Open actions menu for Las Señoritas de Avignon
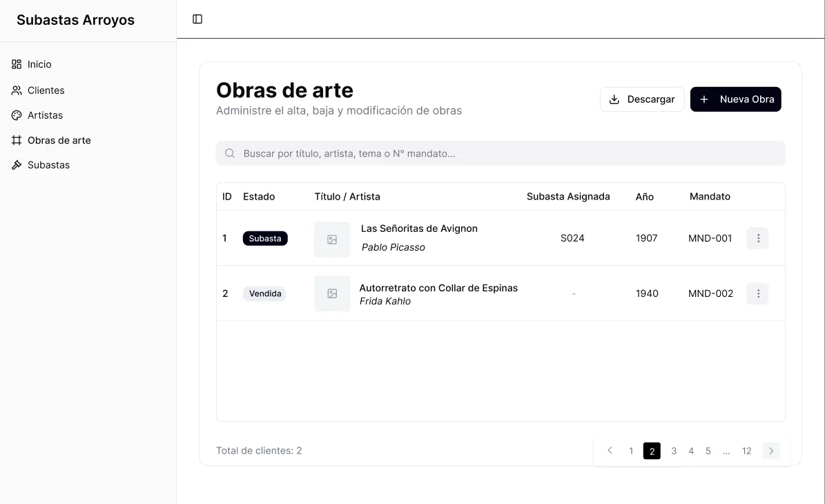This screenshot has height=504, width=825. point(757,238)
